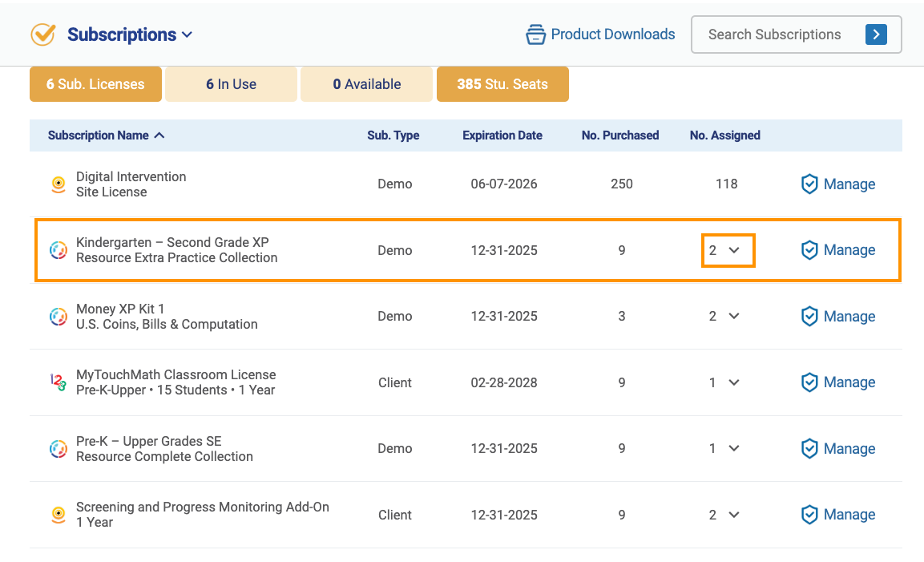This screenshot has width=924, height=562.
Task: Expand assigned list for Money XP Kit 1
Action: tap(733, 317)
